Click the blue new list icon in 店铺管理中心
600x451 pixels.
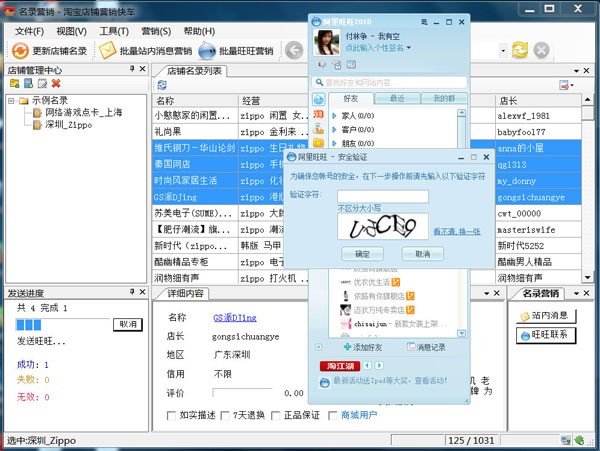[28, 83]
